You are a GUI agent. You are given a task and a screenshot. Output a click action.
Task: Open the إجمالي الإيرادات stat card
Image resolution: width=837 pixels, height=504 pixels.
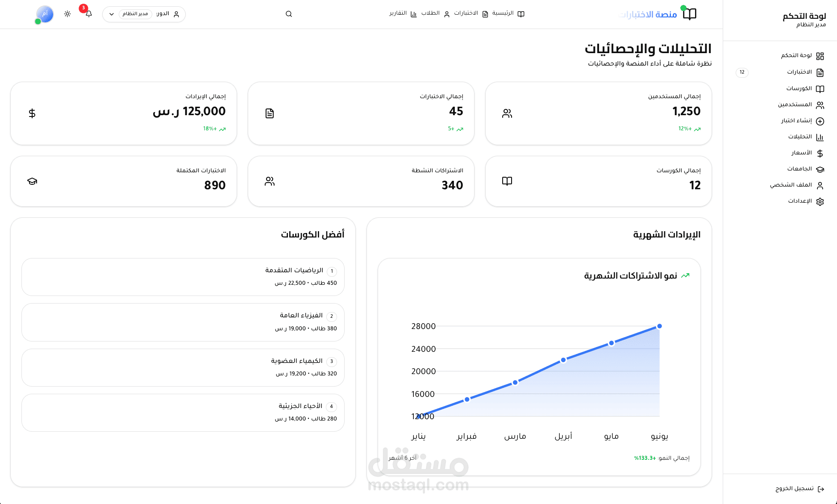click(124, 113)
